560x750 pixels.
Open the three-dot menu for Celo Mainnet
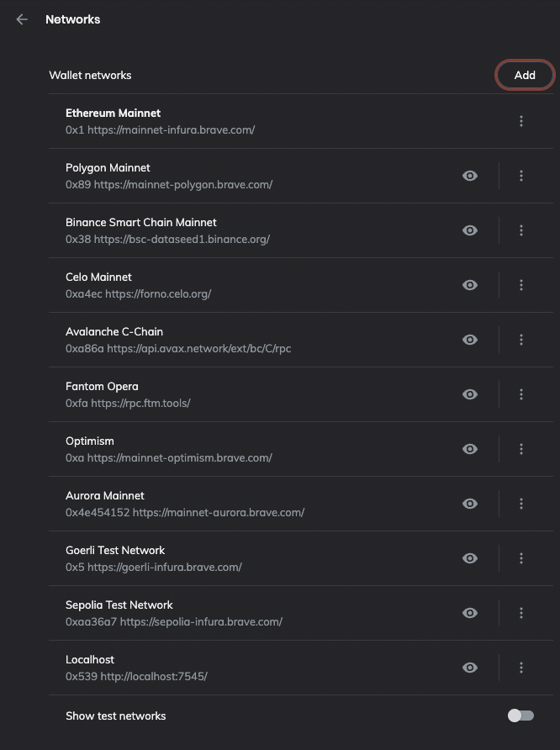[x=521, y=285]
